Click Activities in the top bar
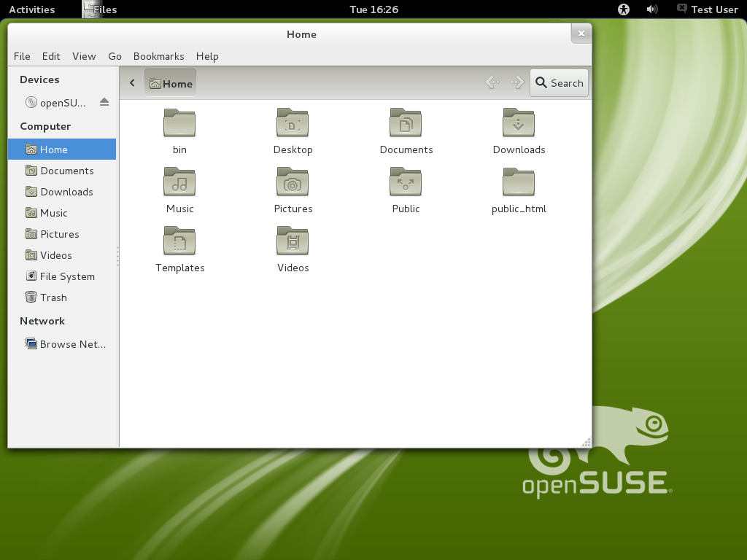Screen dimensions: 747x560 point(31,9)
